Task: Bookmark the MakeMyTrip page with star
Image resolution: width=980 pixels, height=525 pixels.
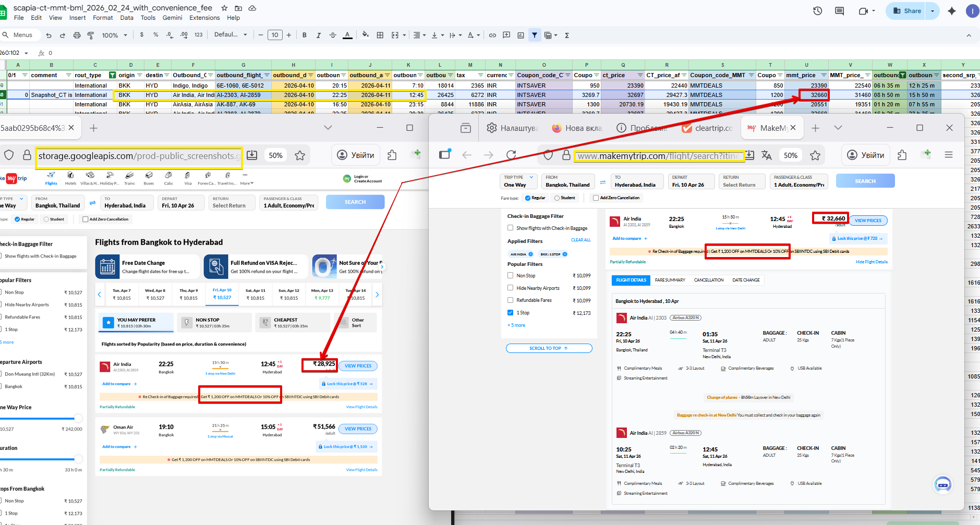Action: point(815,155)
